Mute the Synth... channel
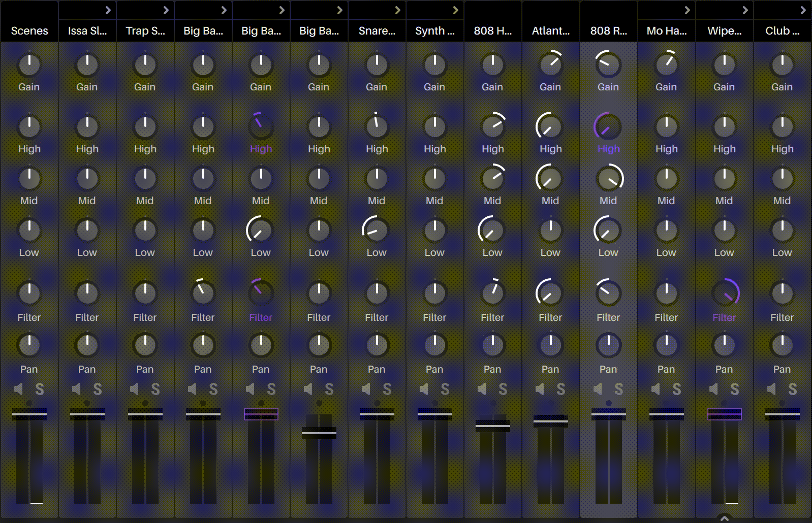The width and height of the screenshot is (812, 523). point(424,389)
